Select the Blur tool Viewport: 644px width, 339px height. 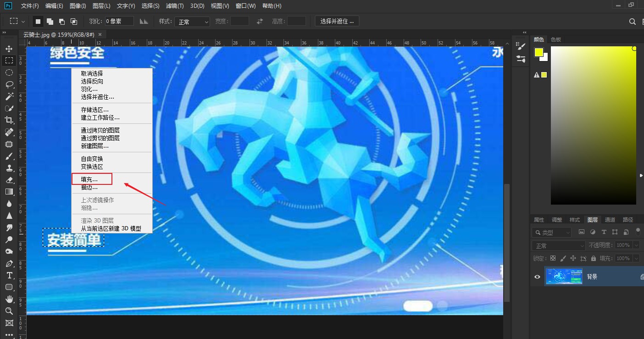pyautogui.click(x=9, y=204)
